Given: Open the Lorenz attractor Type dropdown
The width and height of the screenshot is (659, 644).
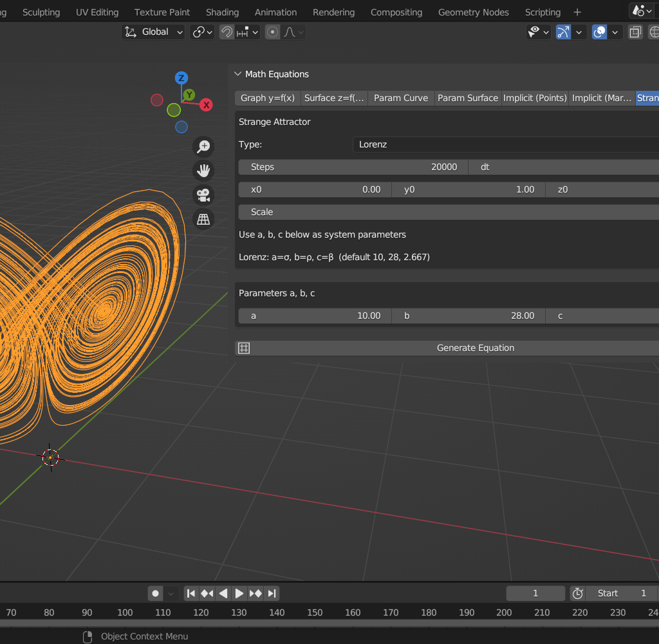Looking at the screenshot, I should coord(505,144).
